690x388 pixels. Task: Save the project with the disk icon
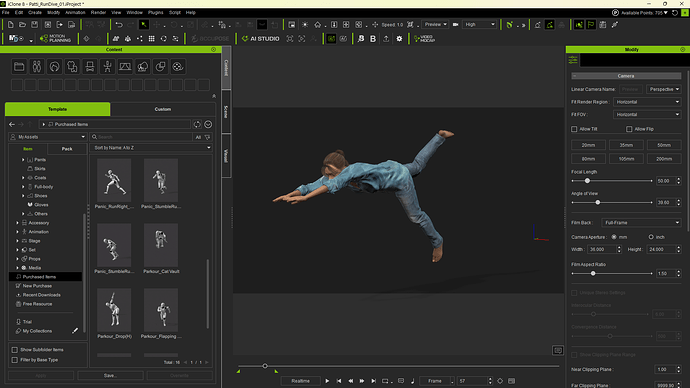point(34,25)
